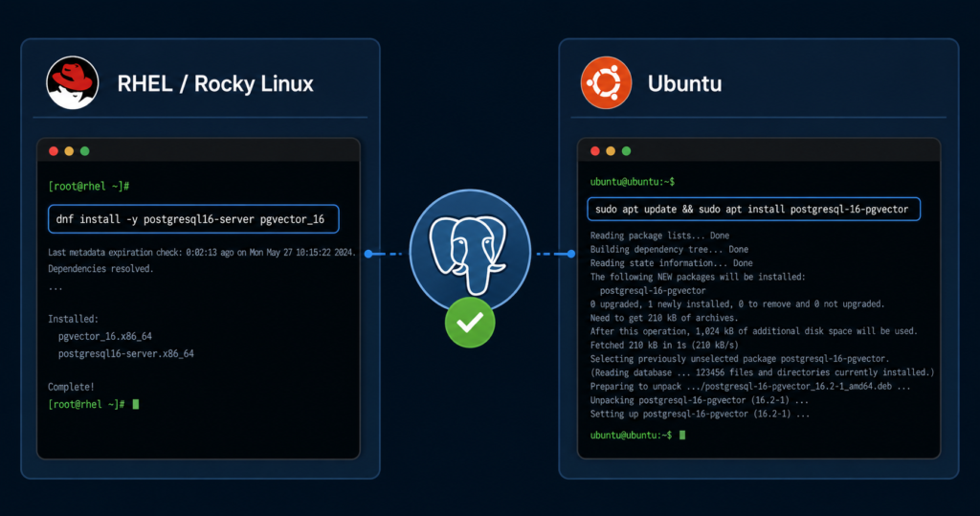Click '0 upgraded, 1 newly installed' line
The image size is (980, 516).
pyautogui.click(x=737, y=304)
